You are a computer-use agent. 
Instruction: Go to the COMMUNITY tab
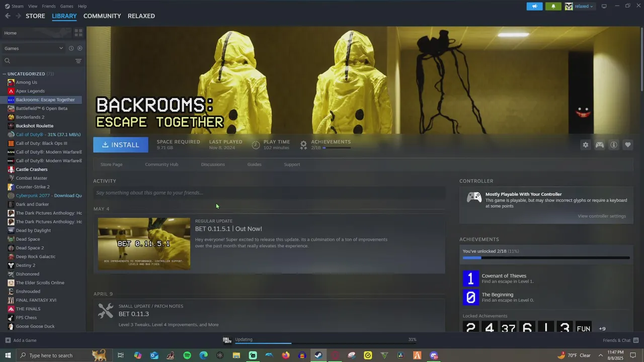point(102,16)
